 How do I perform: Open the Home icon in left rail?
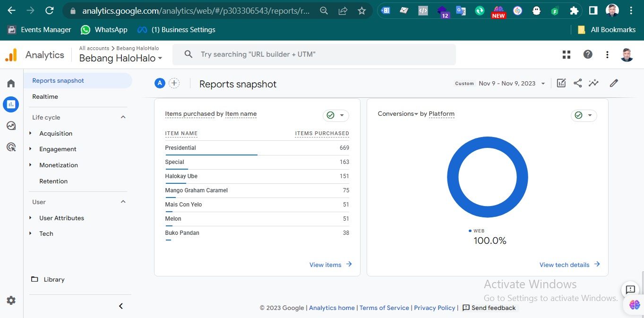coord(11,84)
